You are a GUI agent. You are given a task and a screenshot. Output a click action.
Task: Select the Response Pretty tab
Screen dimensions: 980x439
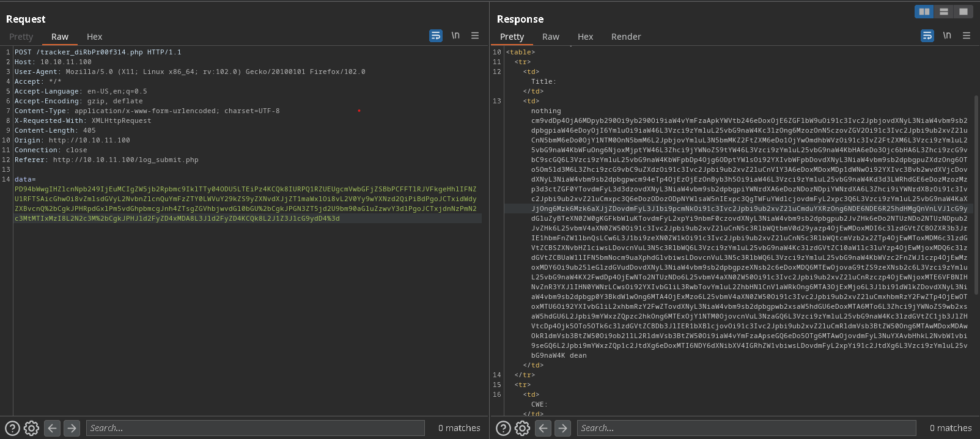click(x=512, y=37)
